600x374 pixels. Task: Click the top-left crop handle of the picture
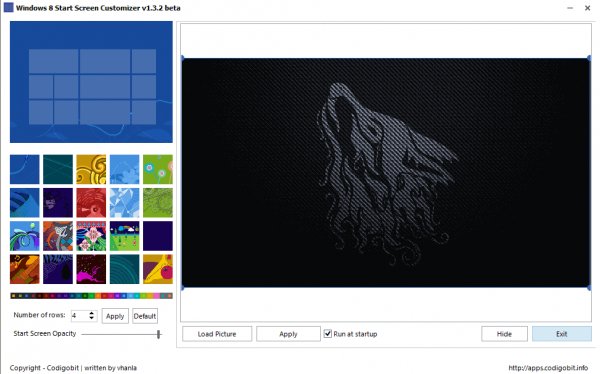click(x=183, y=58)
